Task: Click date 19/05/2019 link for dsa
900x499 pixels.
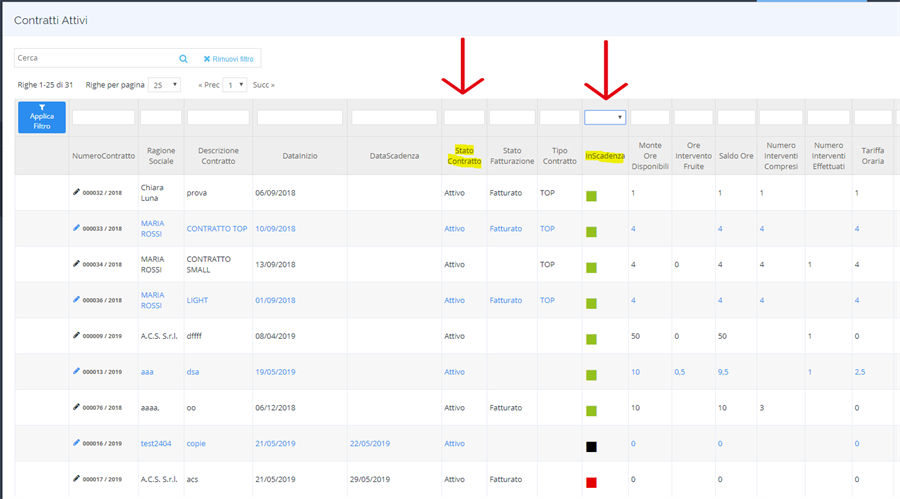Action: (x=276, y=372)
